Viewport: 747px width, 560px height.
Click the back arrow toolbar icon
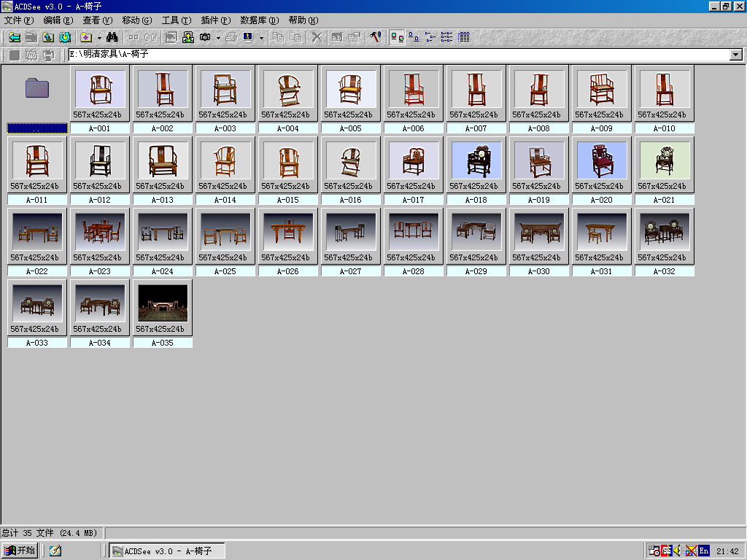14,37
